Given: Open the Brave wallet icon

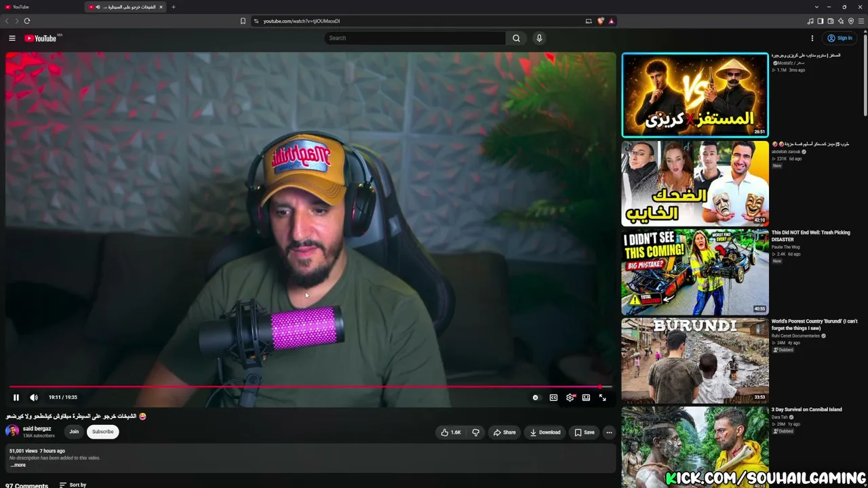Looking at the screenshot, I should coord(831,21).
